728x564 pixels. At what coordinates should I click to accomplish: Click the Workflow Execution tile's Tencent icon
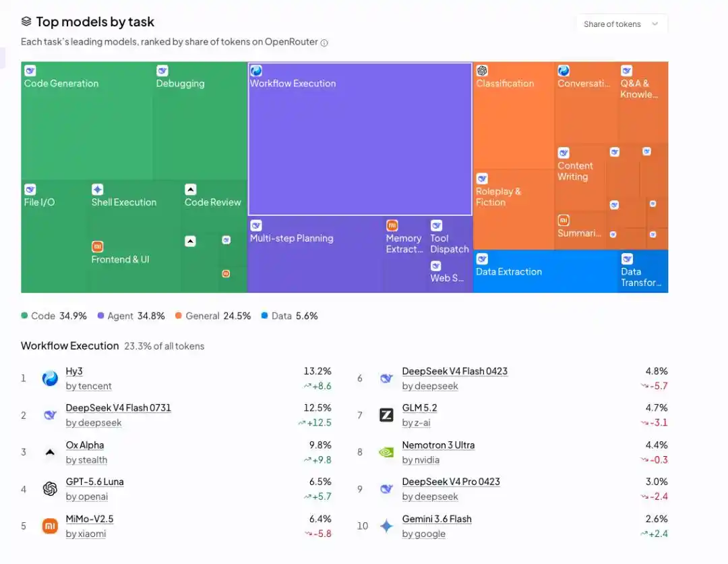coord(256,71)
